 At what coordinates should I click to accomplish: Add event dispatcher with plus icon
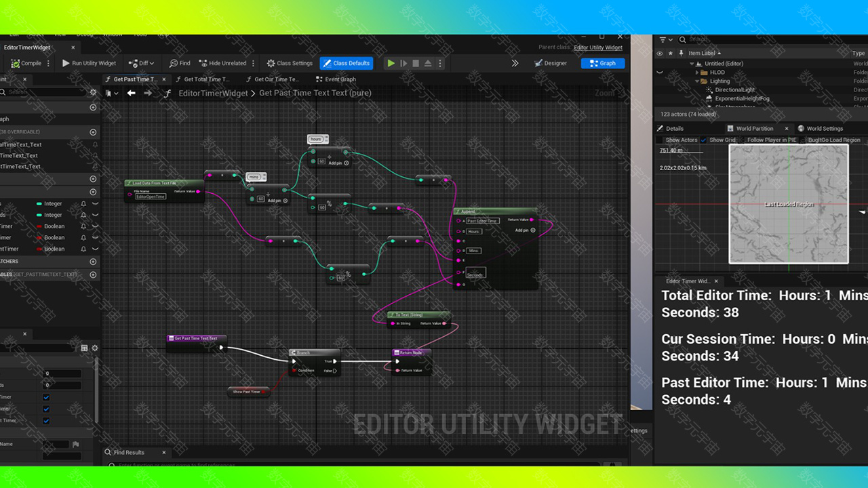pyautogui.click(x=94, y=262)
